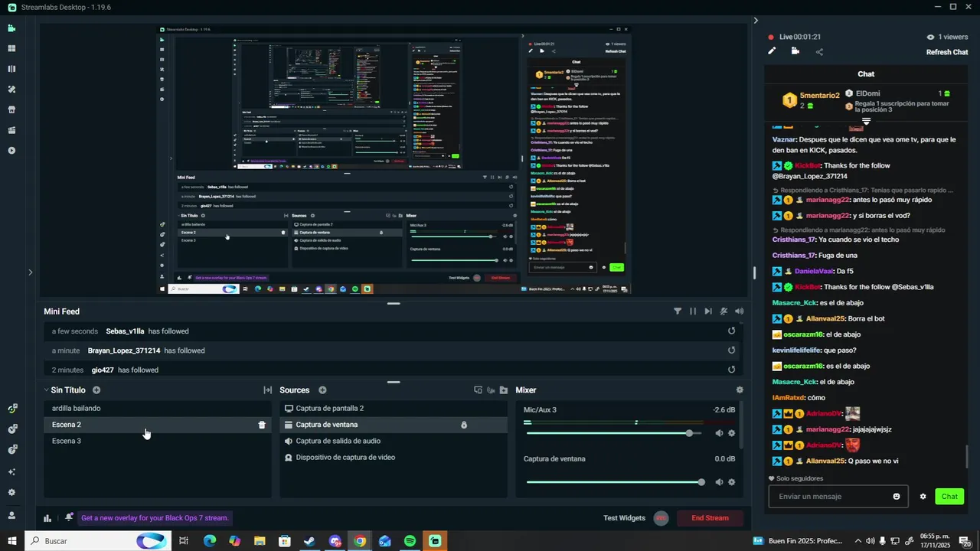Pause the Mini Feed alert queue
Screen dimensions: 980x551
[x=693, y=311]
